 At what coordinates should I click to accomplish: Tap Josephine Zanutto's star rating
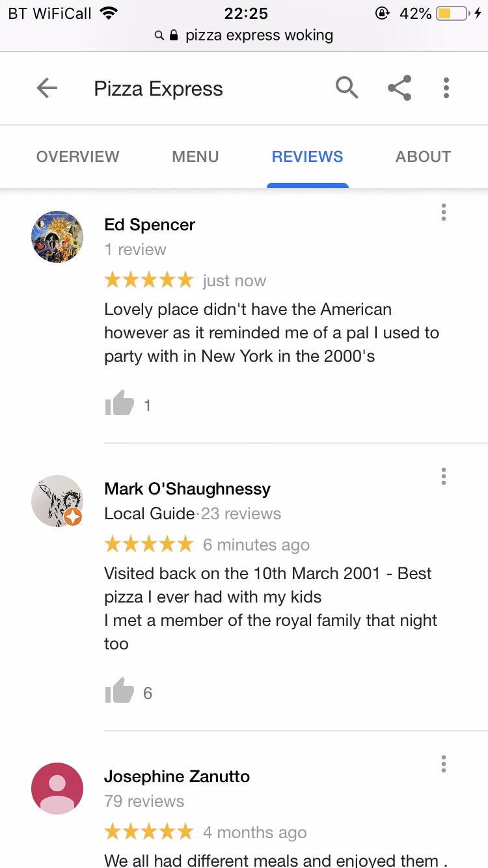coord(148,831)
